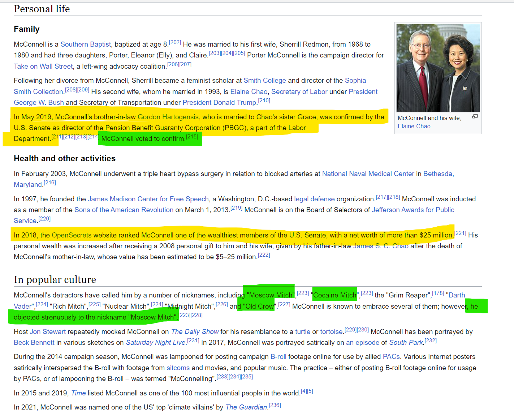Follow the Secretary of Labor link

click(x=299, y=91)
